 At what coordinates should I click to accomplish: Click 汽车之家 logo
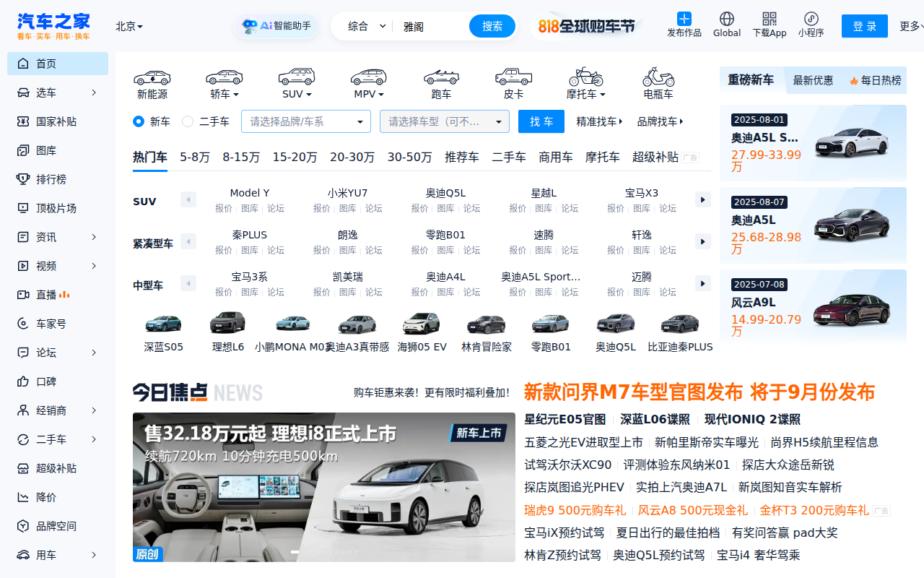(x=54, y=26)
